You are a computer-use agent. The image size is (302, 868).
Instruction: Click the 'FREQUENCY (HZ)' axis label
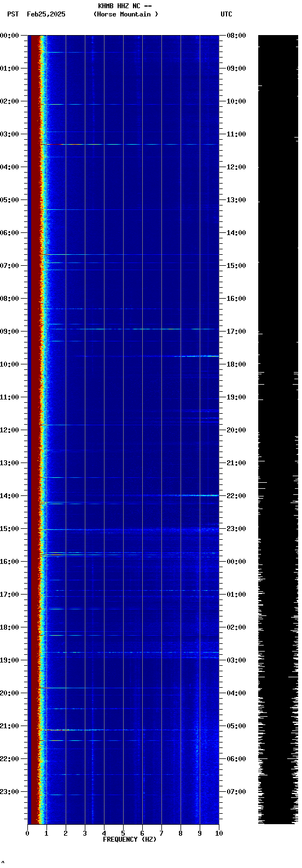[130, 840]
